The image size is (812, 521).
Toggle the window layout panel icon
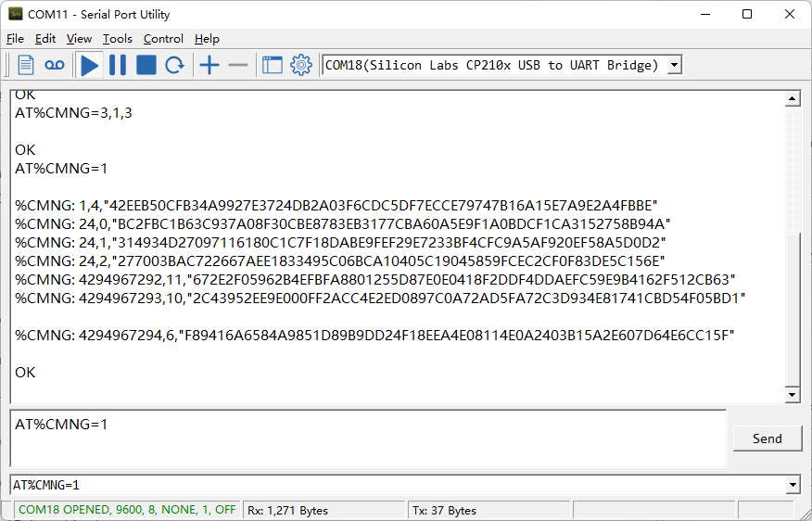coord(273,65)
